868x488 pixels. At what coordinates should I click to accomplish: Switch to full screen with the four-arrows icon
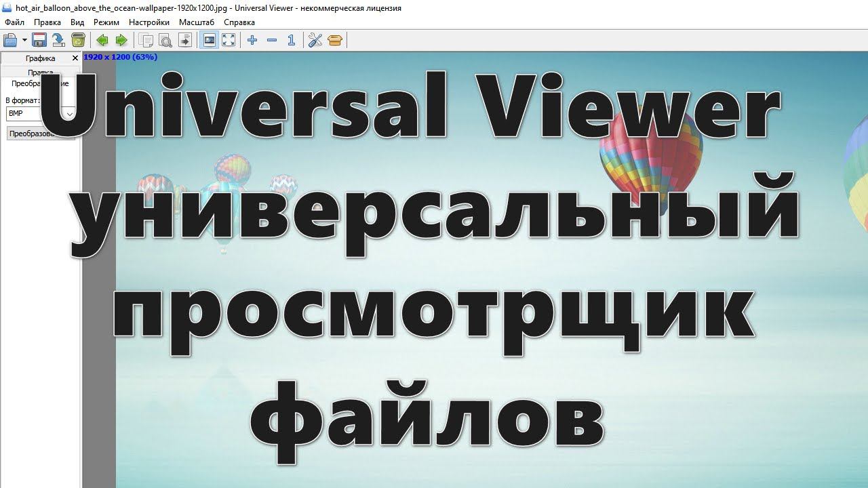click(229, 41)
